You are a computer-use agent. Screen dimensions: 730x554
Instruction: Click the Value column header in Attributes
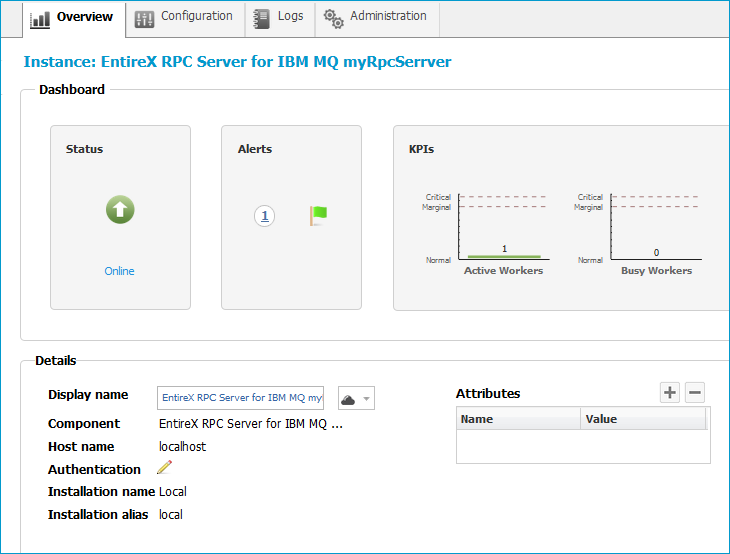[643, 419]
